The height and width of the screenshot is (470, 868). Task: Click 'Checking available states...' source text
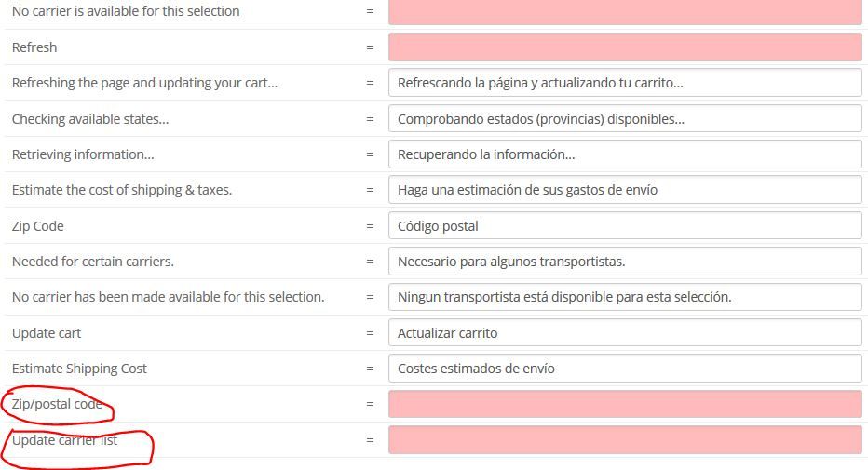[x=90, y=119]
